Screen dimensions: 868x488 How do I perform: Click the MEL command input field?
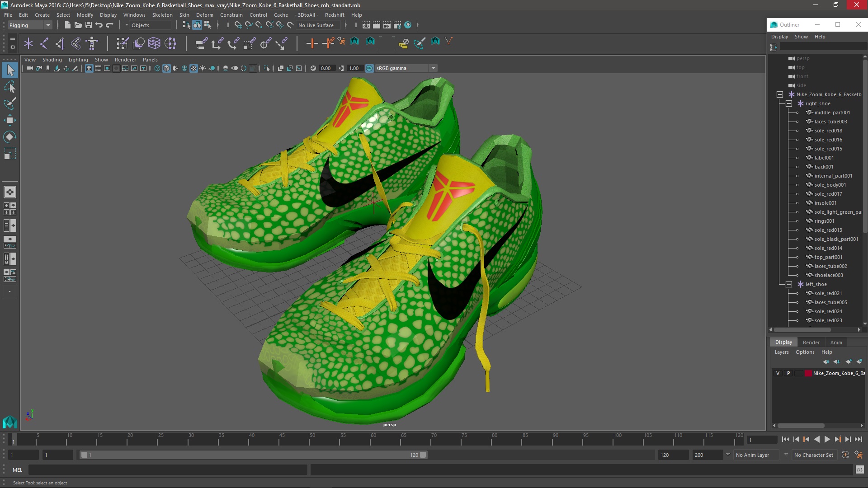(x=168, y=470)
